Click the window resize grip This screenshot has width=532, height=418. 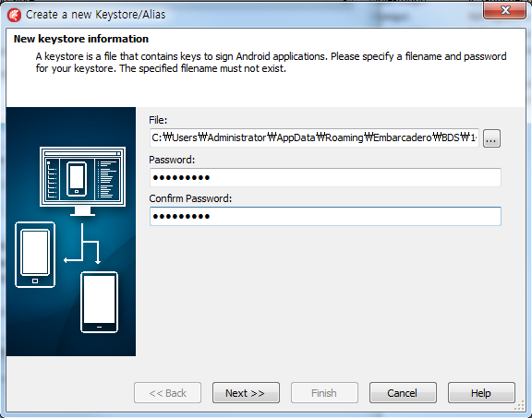coord(520,406)
